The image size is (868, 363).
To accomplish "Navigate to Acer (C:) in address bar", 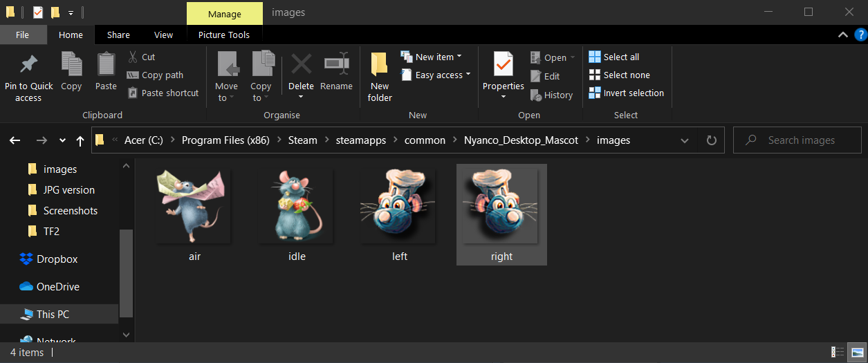I will click(x=144, y=140).
